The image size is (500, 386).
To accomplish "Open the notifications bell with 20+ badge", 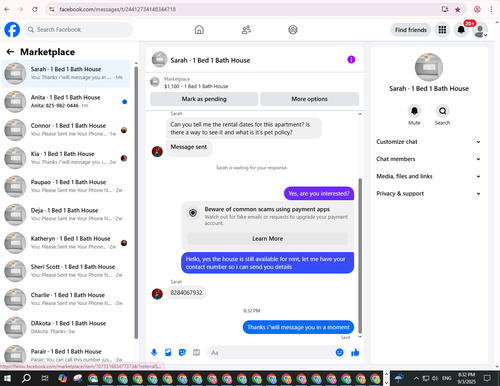I will click(461, 30).
